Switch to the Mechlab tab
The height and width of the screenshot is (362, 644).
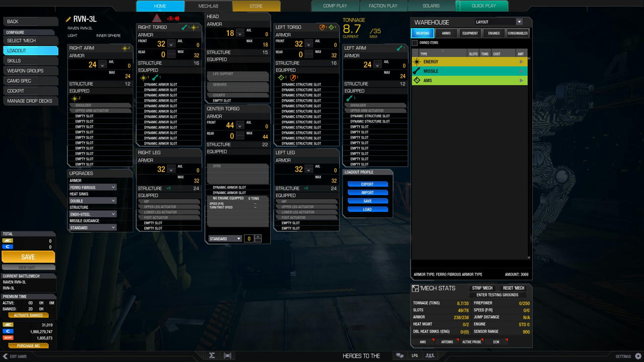tap(208, 6)
